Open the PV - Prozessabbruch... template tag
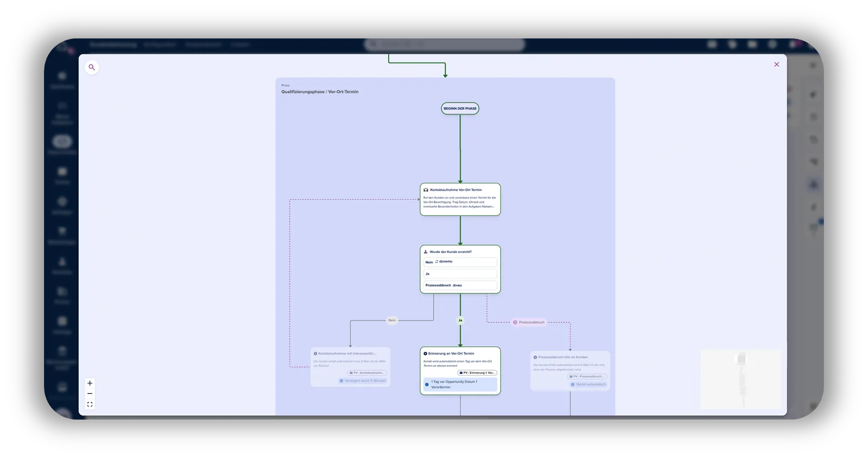The height and width of the screenshot is (458, 868). (587, 377)
